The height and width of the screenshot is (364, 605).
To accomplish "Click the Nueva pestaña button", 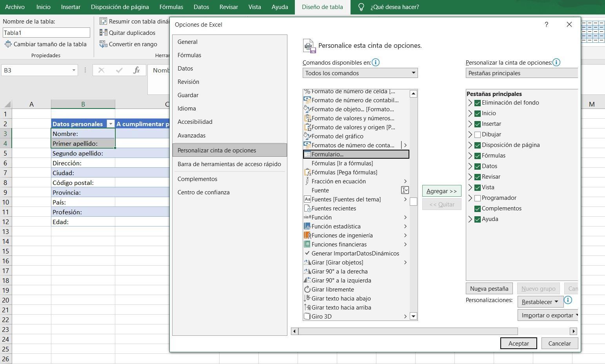I will (489, 288).
